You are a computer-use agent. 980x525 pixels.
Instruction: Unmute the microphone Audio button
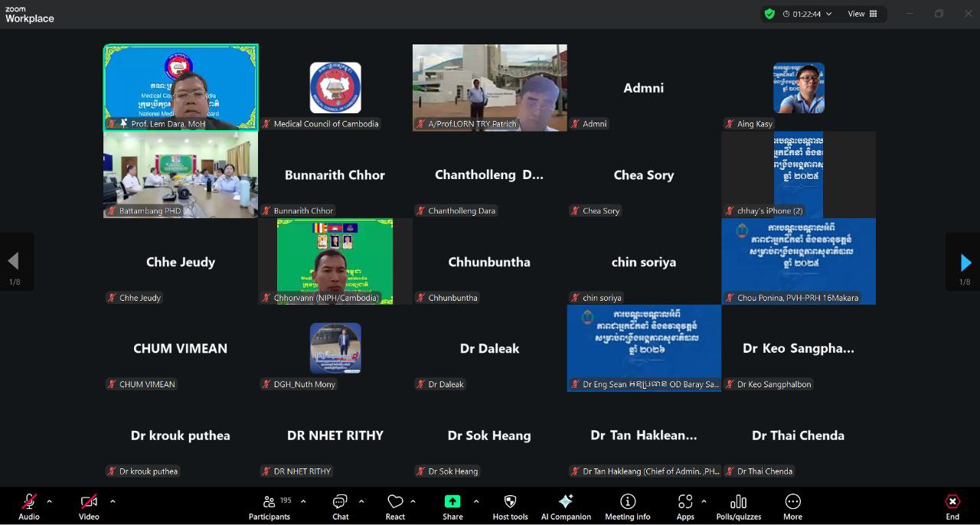pos(29,506)
